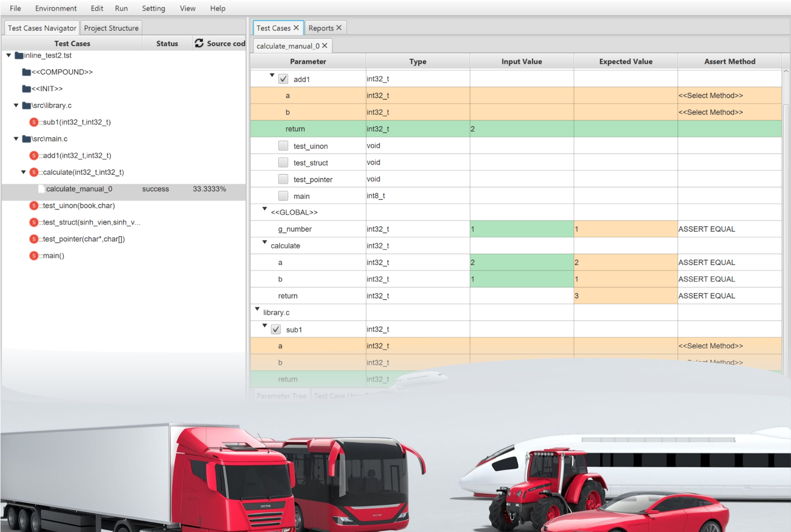The image size is (791, 532).
Task: Open Select Method for add1 parameter a
Action: 710,96
